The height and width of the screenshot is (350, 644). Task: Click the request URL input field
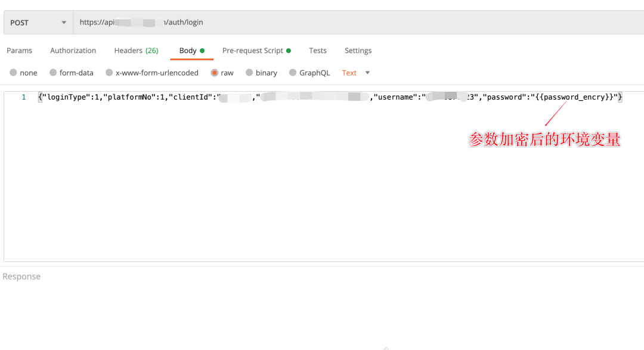(358, 23)
